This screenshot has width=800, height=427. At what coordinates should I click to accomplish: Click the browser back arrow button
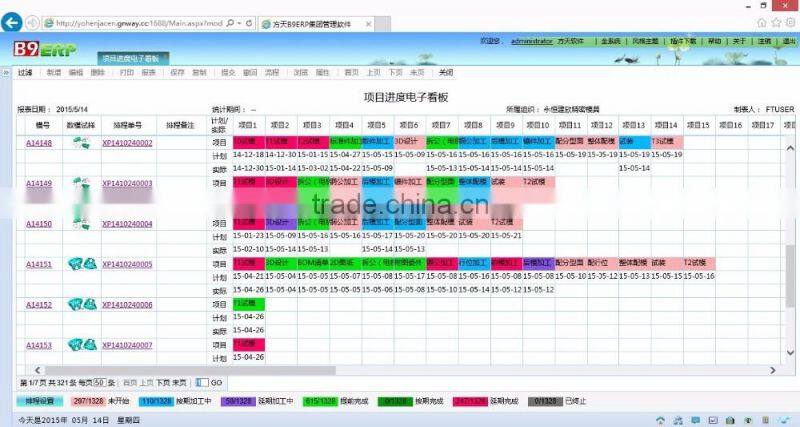(x=11, y=22)
